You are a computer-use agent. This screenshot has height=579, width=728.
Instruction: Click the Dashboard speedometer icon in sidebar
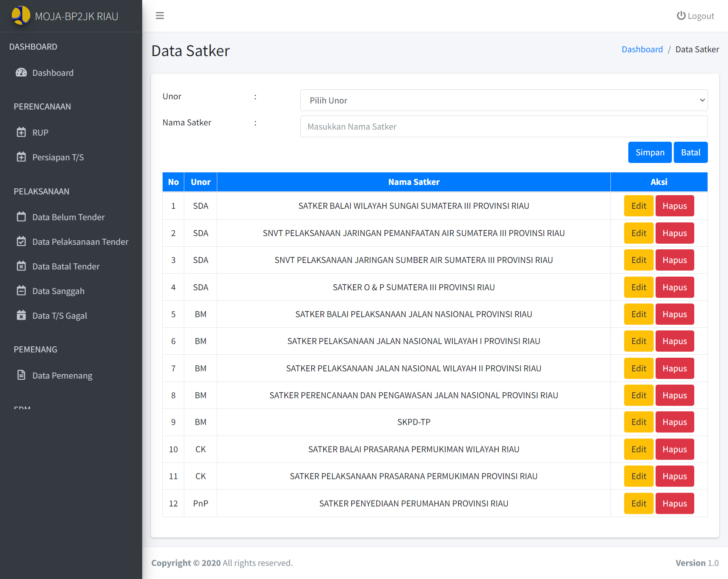coord(21,72)
